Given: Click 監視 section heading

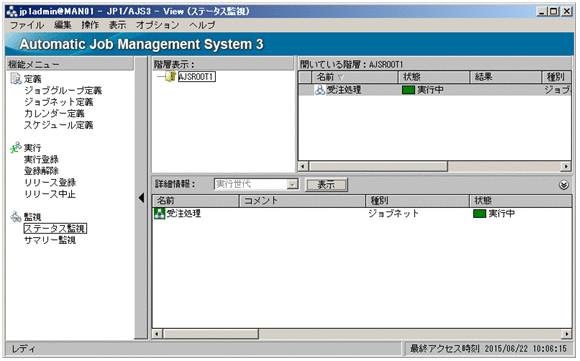Looking at the screenshot, I should tap(33, 217).
